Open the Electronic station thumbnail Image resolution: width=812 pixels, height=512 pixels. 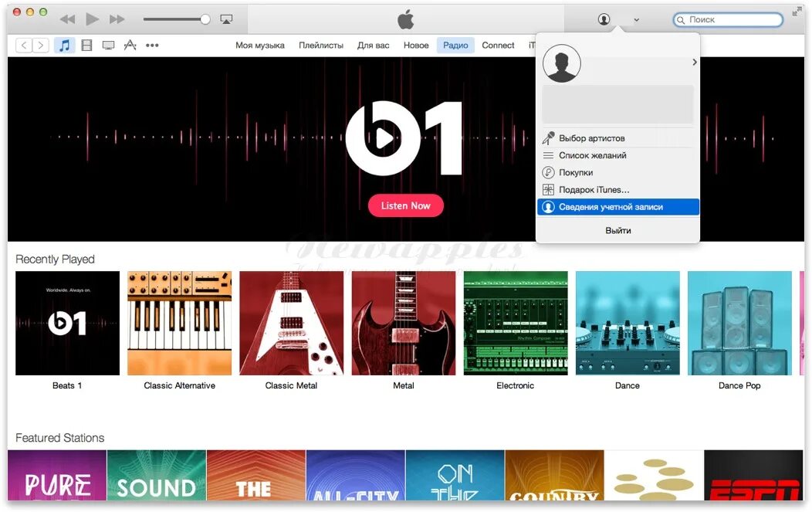pyautogui.click(x=516, y=324)
